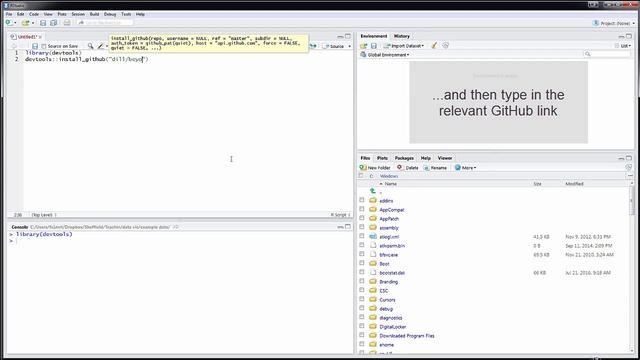Click the main toolbar Save icon
This screenshot has height=360, width=640.
tap(43, 23)
